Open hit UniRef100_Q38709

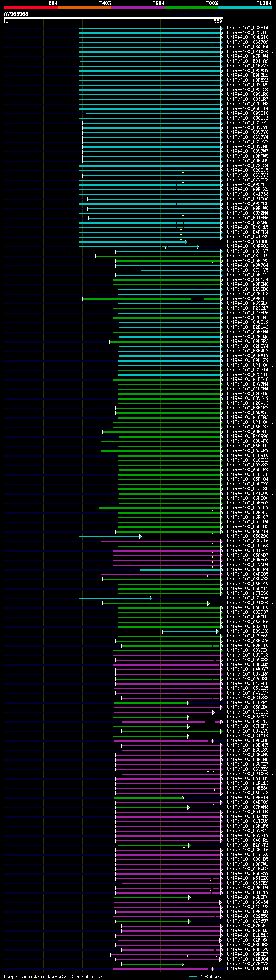[248, 42]
